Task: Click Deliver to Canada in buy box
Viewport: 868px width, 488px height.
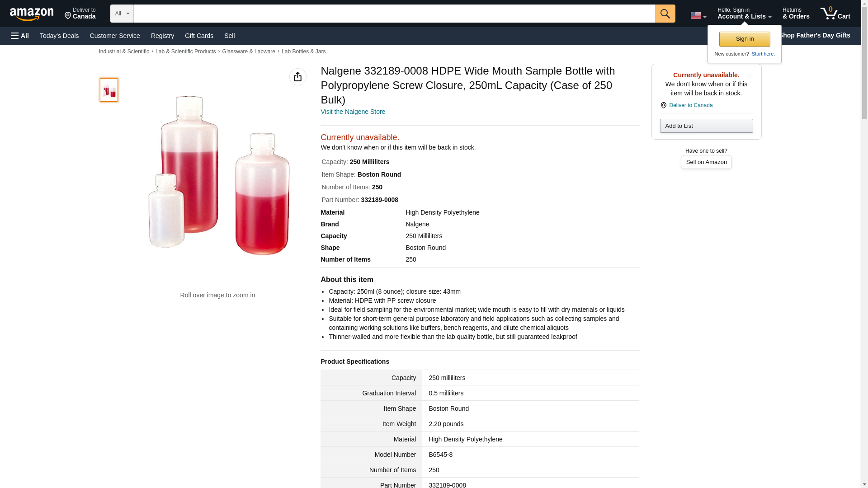Action: point(690,105)
